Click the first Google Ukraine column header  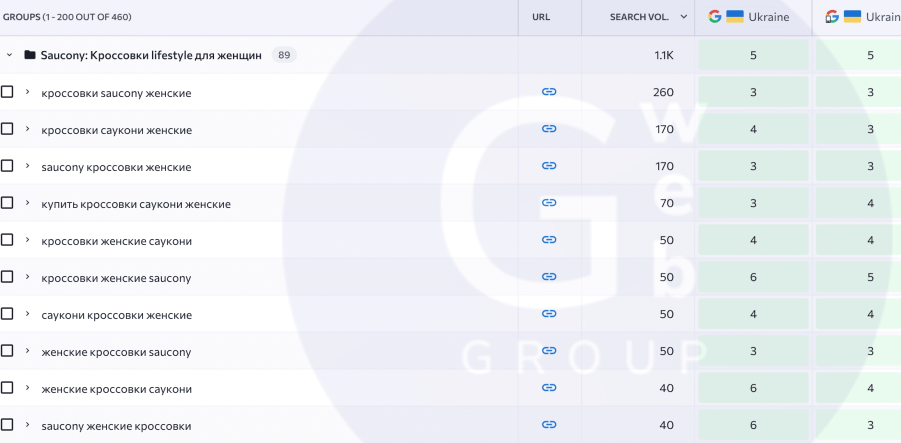point(752,17)
